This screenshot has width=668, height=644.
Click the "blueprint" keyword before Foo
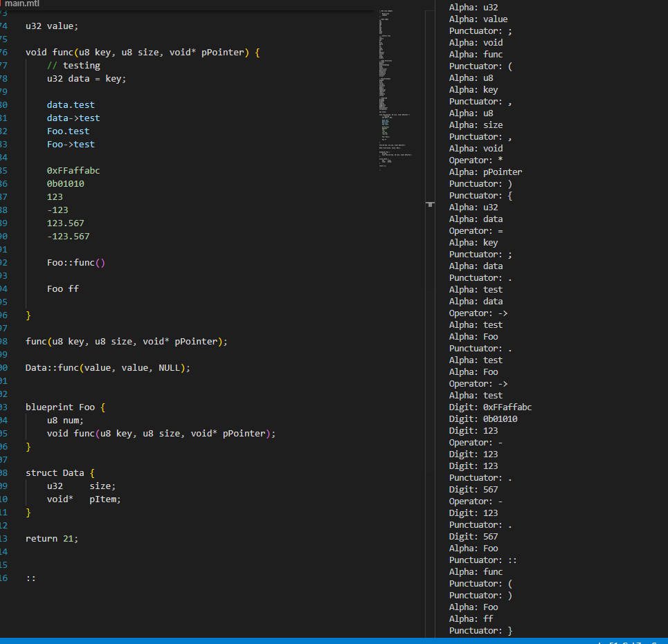point(49,407)
